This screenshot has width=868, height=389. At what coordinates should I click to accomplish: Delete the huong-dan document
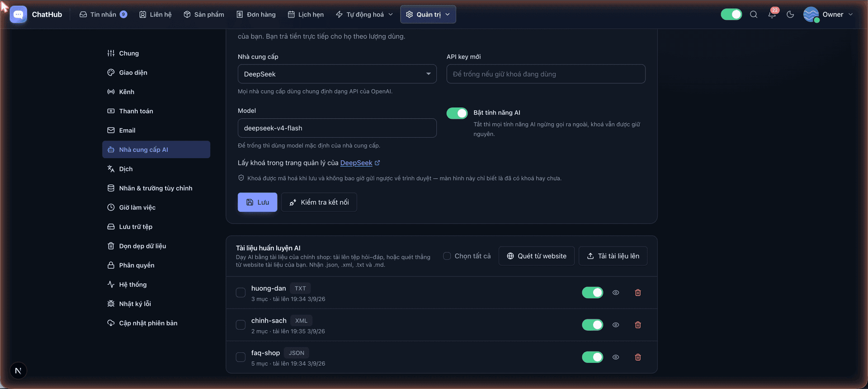point(638,293)
